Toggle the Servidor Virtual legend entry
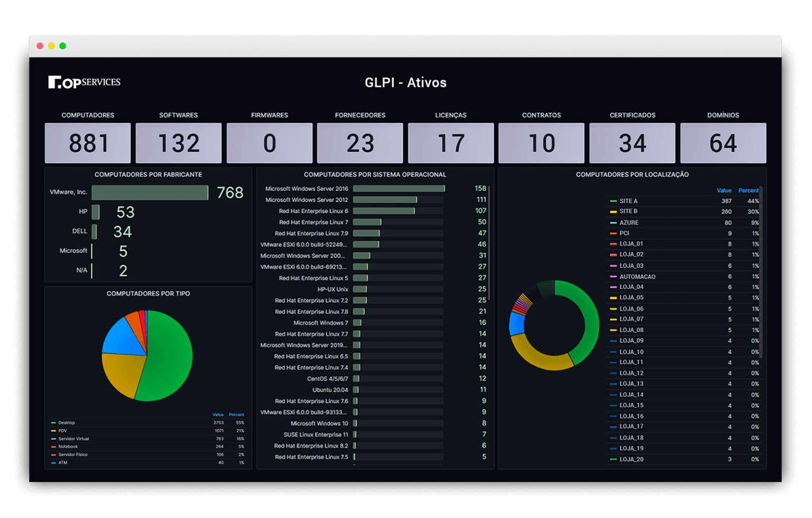The height and width of the screenshot is (518, 812). (73, 439)
